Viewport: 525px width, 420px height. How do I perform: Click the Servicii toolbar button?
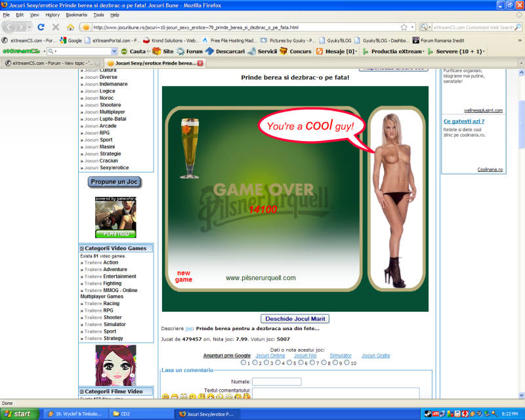(x=263, y=51)
